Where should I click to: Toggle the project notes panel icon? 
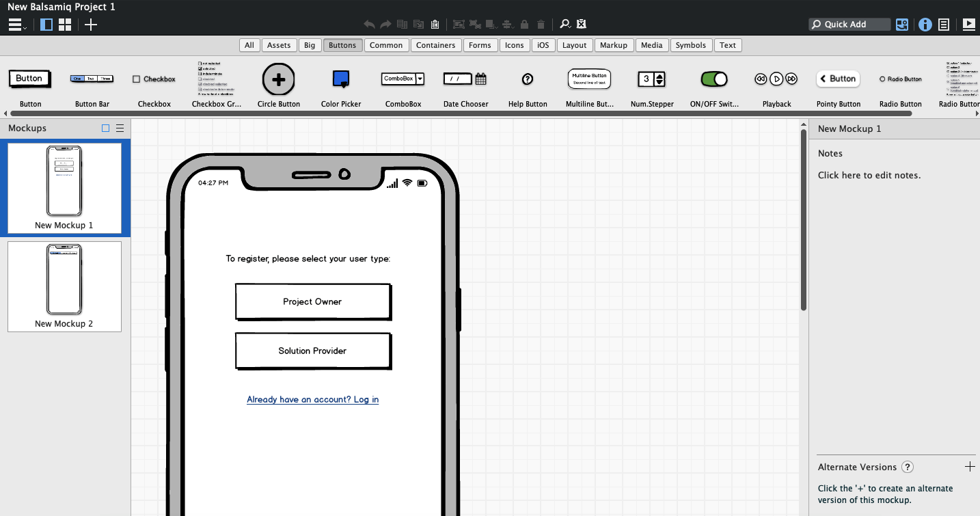(x=944, y=25)
